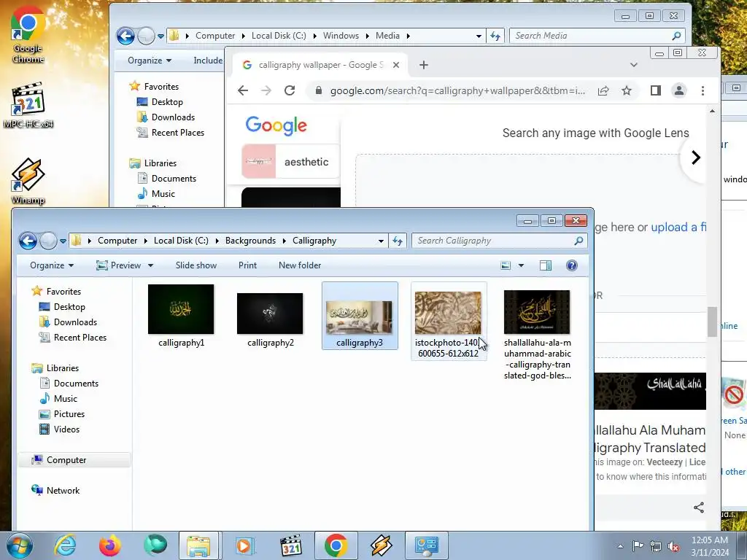This screenshot has height=560, width=747.
Task: Open Google Chrome desktop shortcut
Action: pyautogui.click(x=28, y=34)
